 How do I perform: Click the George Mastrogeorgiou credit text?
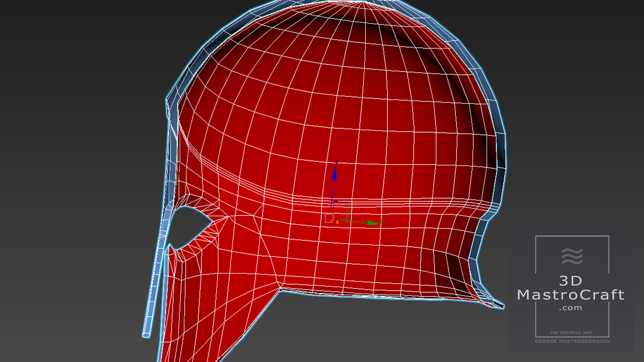click(572, 341)
